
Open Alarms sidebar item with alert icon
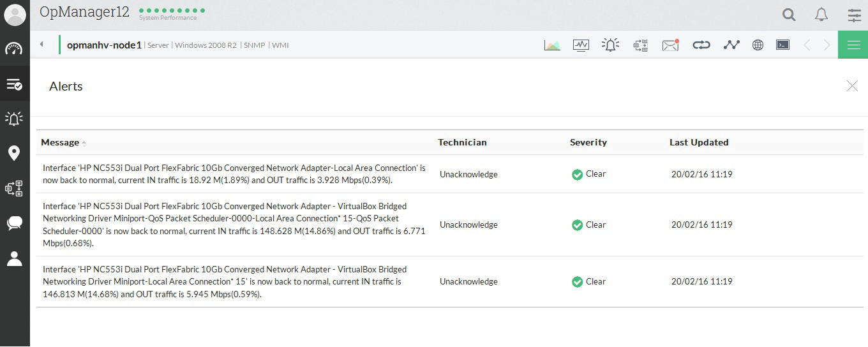(14, 118)
